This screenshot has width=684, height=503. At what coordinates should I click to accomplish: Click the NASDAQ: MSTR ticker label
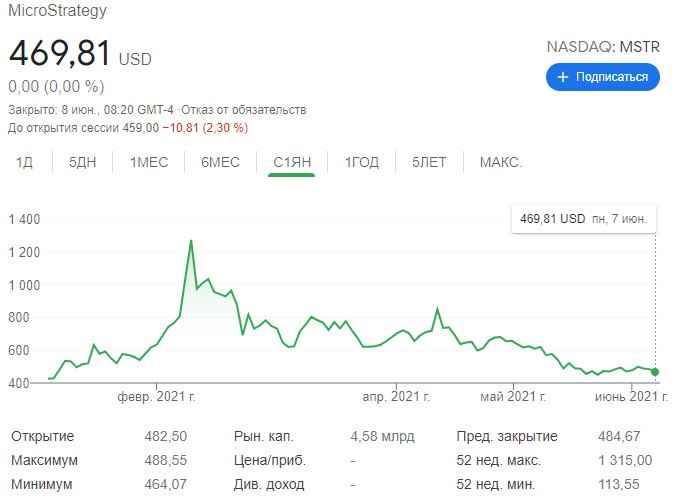603,47
